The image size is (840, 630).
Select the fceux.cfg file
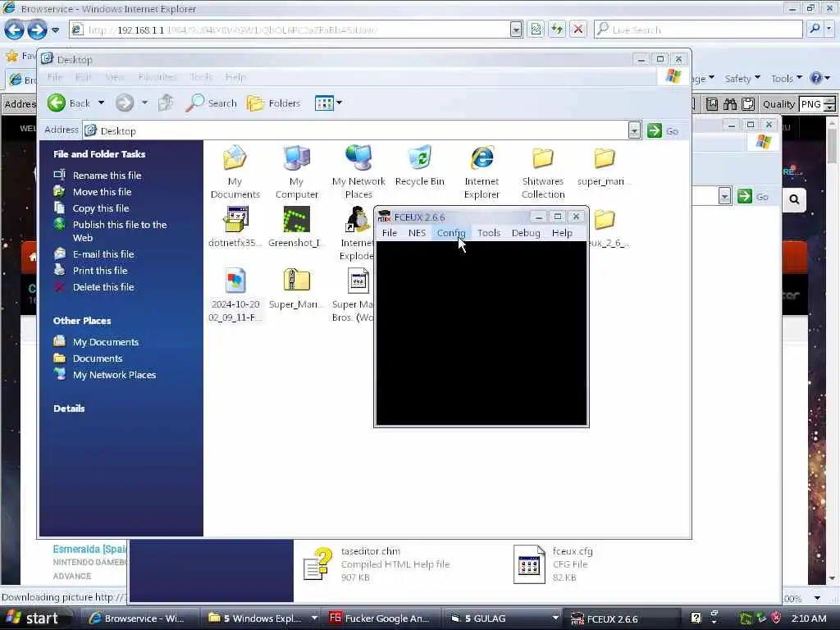pyautogui.click(x=554, y=564)
